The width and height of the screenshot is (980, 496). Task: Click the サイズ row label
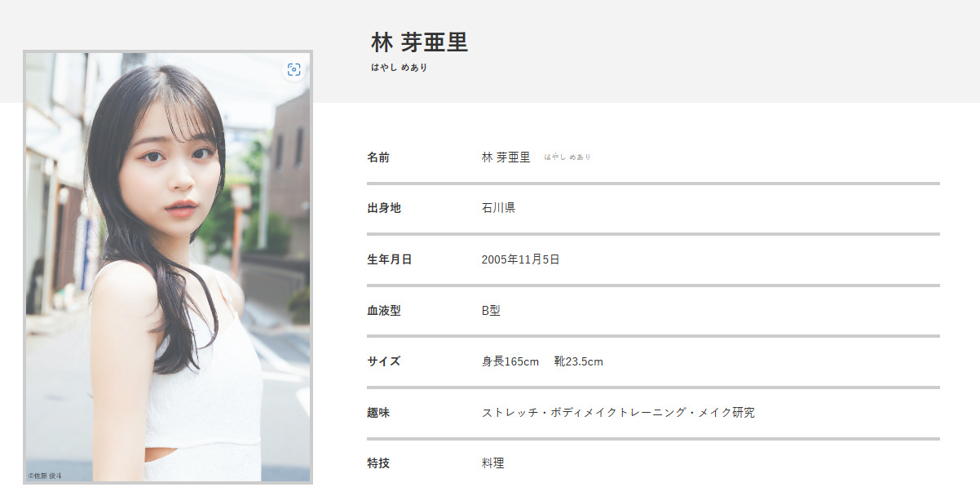coord(384,361)
